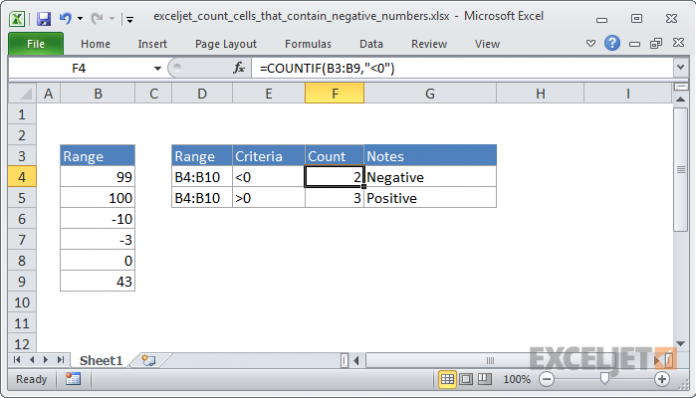
Task: Switch to the Home ribbon tab
Action: 95,44
